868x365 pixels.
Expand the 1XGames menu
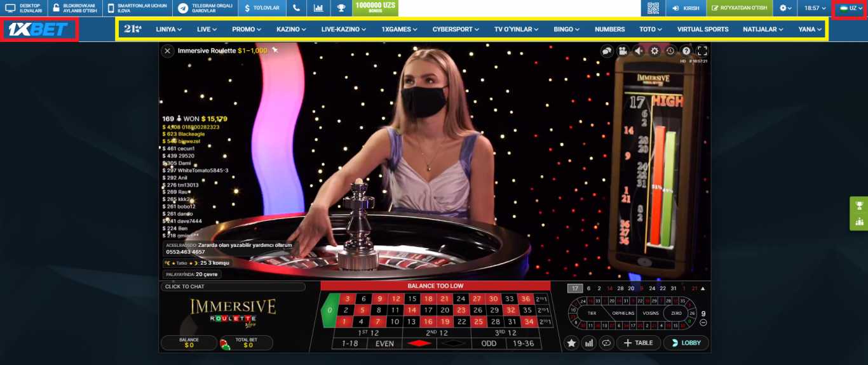coord(399,29)
